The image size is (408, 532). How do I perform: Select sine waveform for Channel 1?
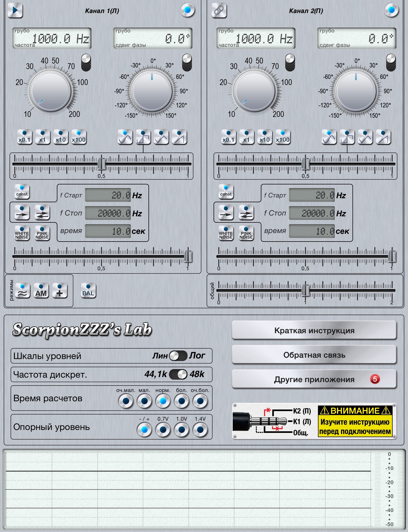click(x=125, y=137)
